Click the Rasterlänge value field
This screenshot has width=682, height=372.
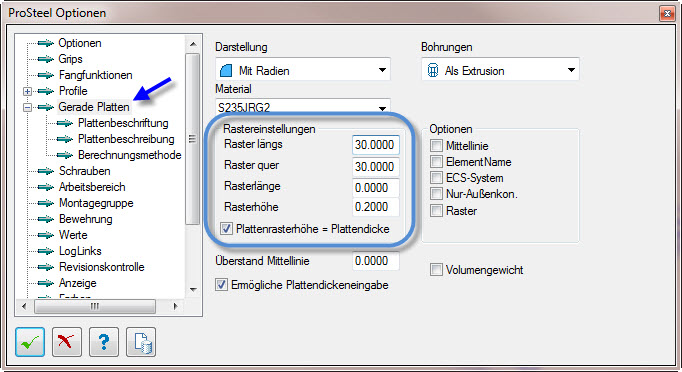coord(376,188)
